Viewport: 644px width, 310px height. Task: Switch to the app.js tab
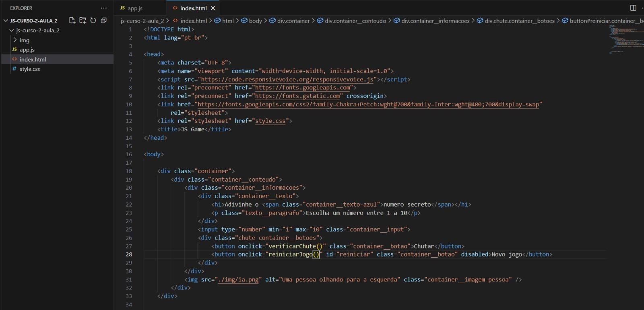(140, 8)
